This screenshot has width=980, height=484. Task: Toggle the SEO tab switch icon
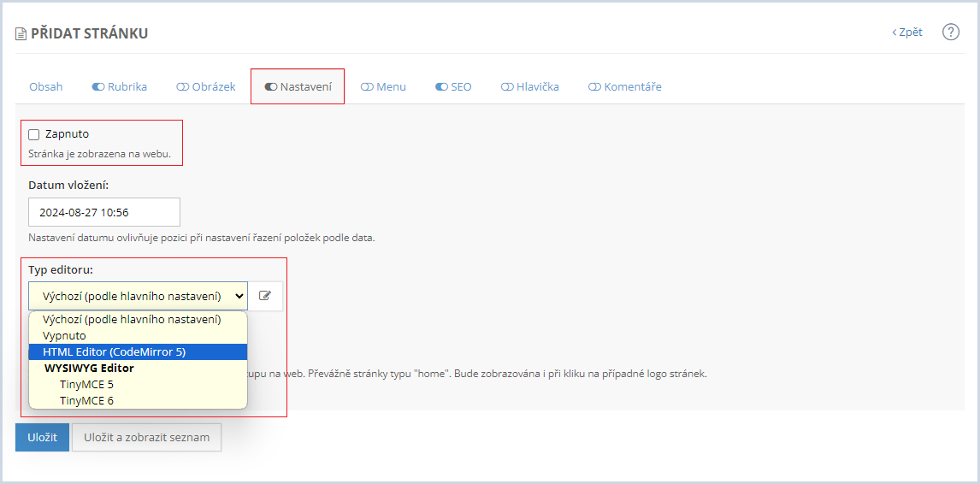441,87
